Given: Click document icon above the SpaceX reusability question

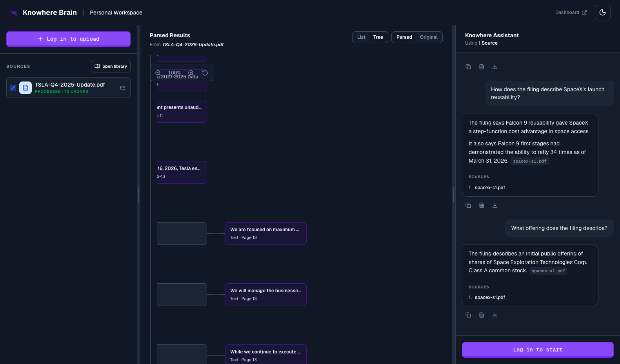Looking at the screenshot, I should coord(482,67).
